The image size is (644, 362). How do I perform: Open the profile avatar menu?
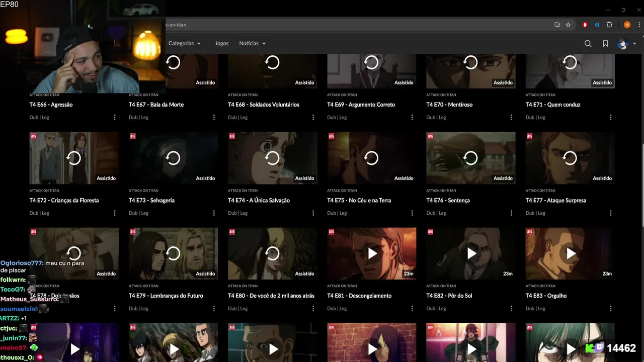tap(627, 44)
